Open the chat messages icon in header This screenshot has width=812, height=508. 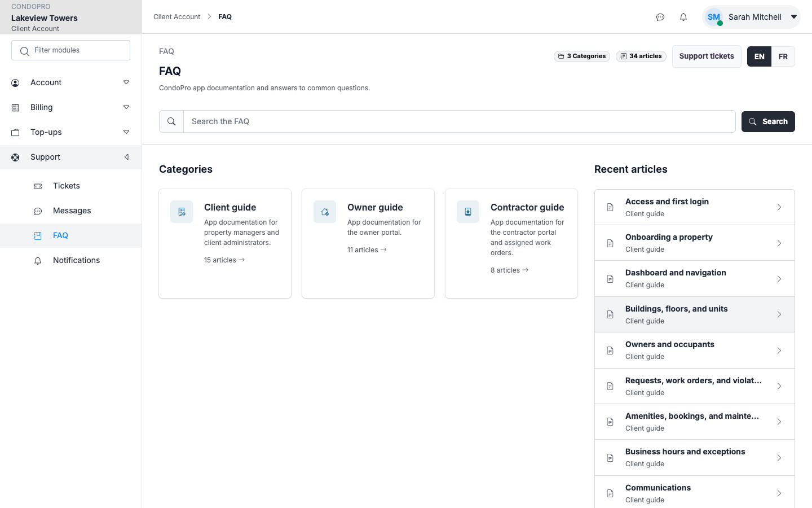click(x=660, y=17)
